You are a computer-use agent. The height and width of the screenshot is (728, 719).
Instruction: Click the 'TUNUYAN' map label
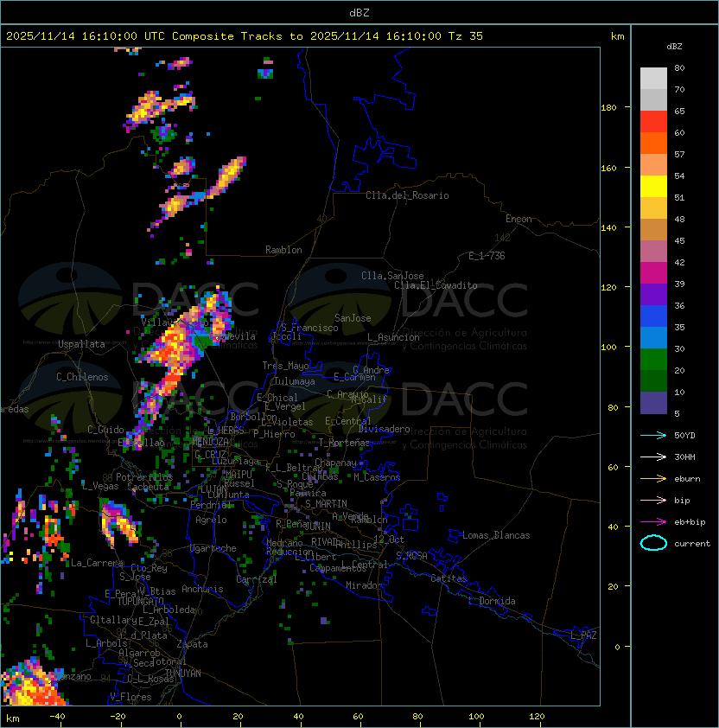[x=183, y=674]
